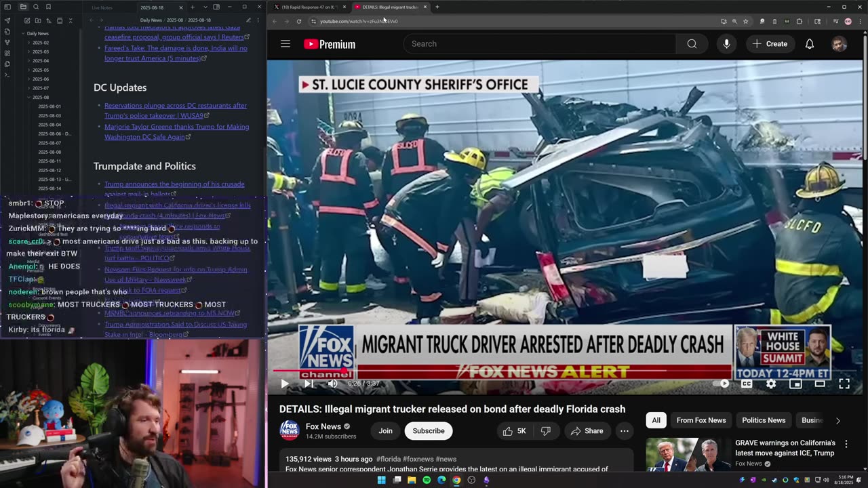The width and height of the screenshot is (868, 488).
Task: Switch to Live Notes tab in Obsidian
Action: 102,7
